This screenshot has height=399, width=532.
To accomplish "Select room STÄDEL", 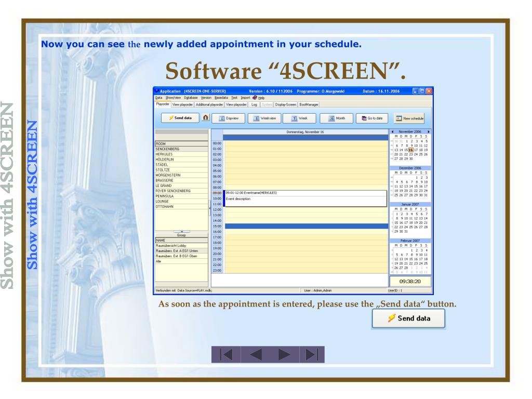I will (x=181, y=165).
